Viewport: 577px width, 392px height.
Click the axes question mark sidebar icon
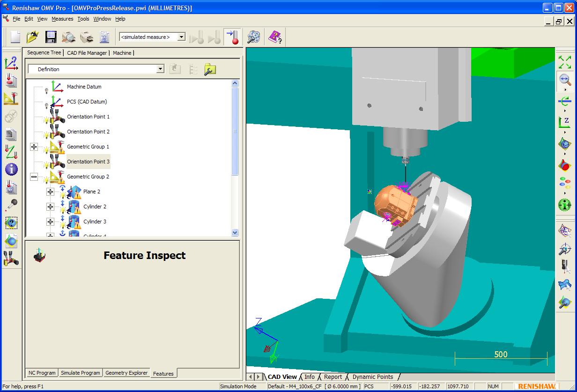(11, 63)
